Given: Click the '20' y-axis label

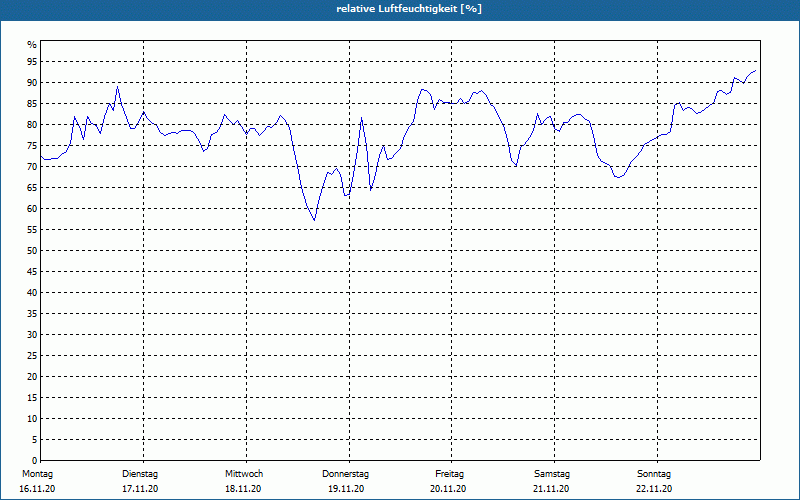Looking at the screenshot, I should pos(32,377).
